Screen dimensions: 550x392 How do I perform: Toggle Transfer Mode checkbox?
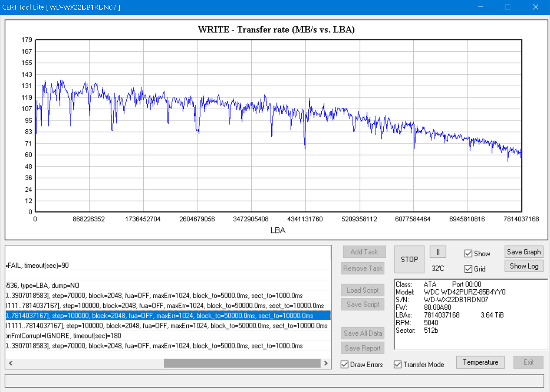coord(398,365)
